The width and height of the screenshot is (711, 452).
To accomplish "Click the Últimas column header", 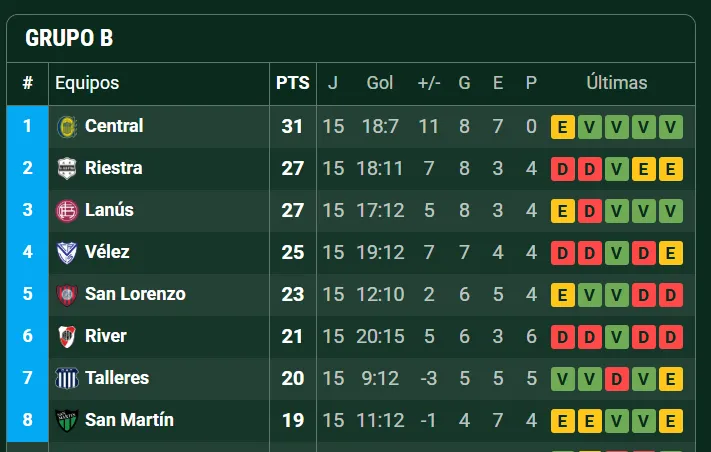I will point(617,83).
